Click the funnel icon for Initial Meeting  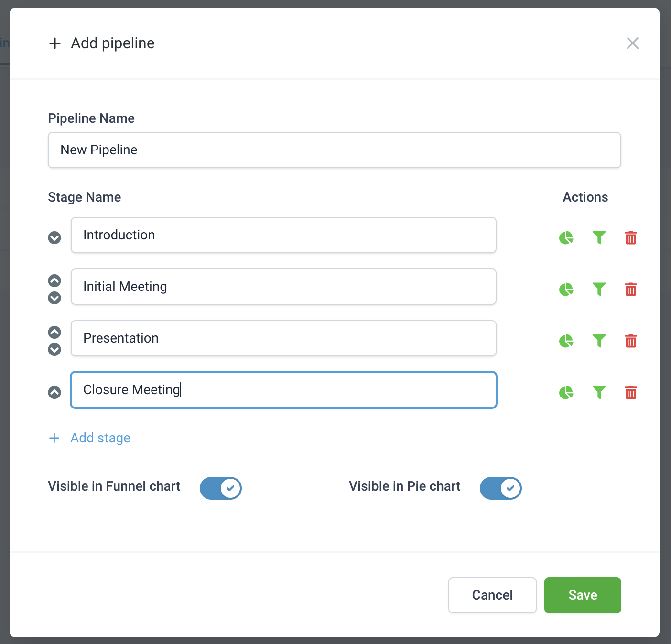(599, 289)
